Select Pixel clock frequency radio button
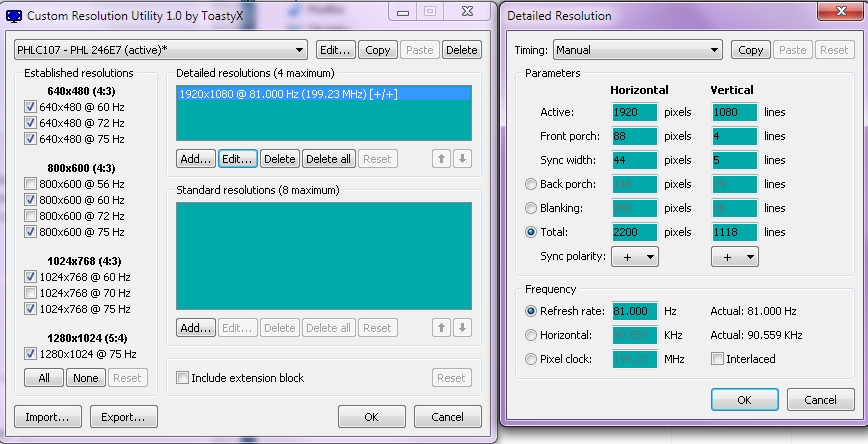The height and width of the screenshot is (444, 868). pyautogui.click(x=533, y=359)
